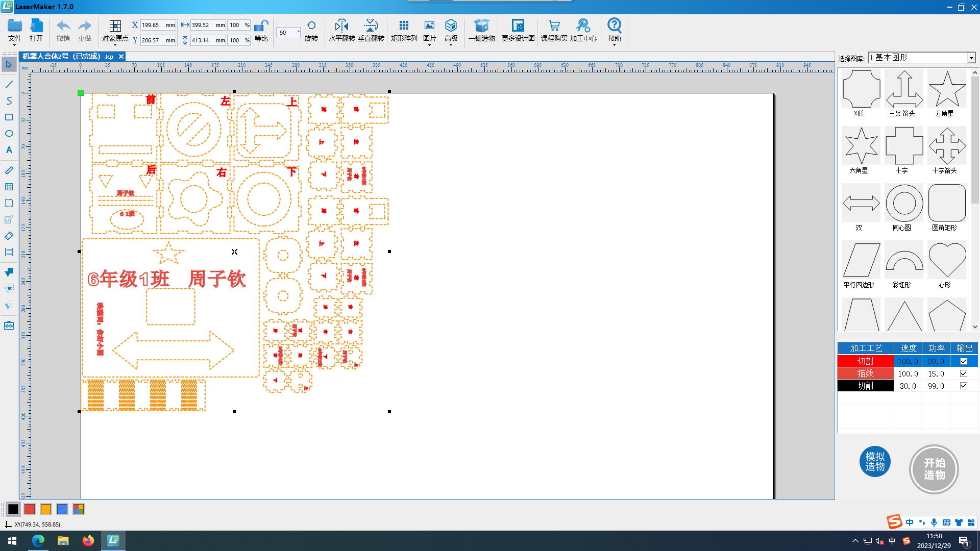
Task: Pick the orange color swatch
Action: [46, 509]
